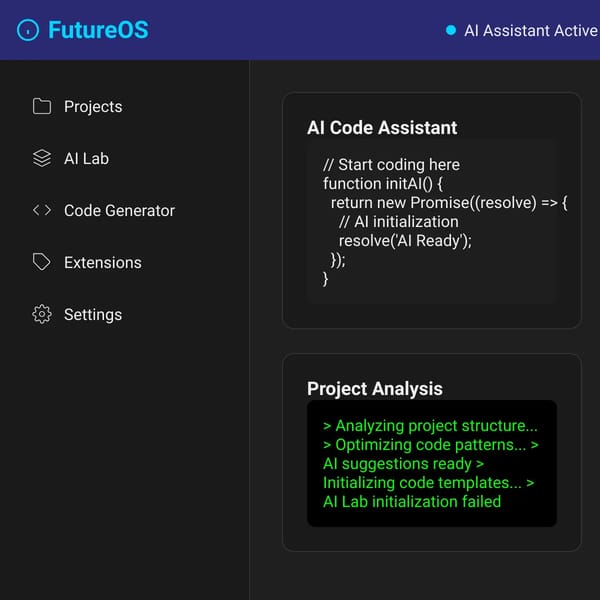Click the Project Analysis heading
This screenshot has height=600, width=600.
click(x=375, y=389)
